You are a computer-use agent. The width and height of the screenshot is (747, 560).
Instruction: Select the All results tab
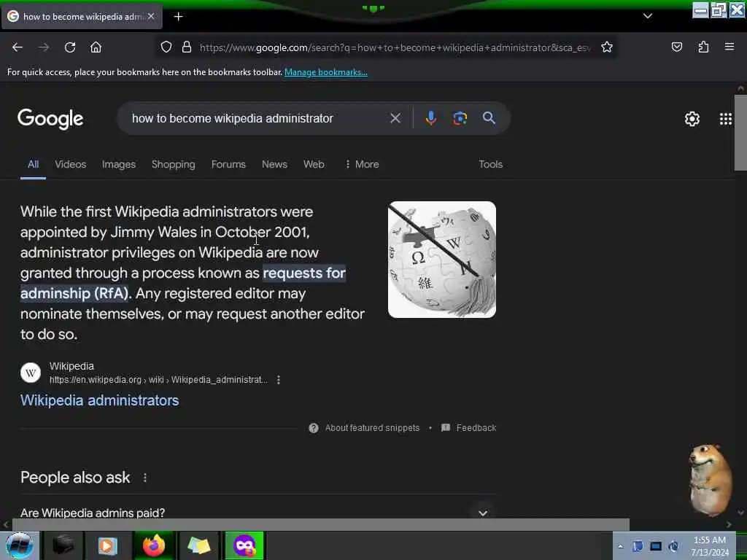click(33, 164)
